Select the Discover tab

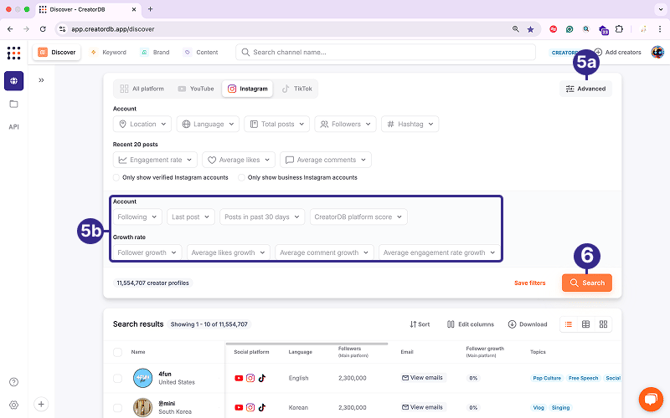(x=57, y=52)
